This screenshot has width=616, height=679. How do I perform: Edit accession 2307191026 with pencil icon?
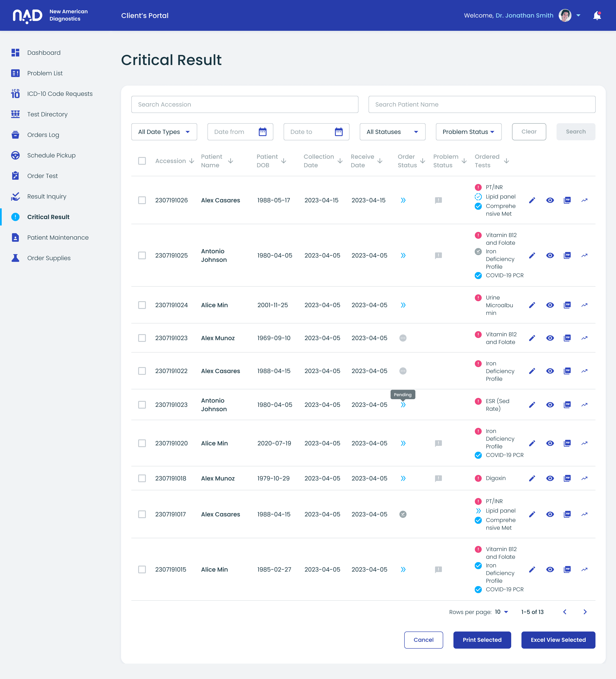[532, 200]
